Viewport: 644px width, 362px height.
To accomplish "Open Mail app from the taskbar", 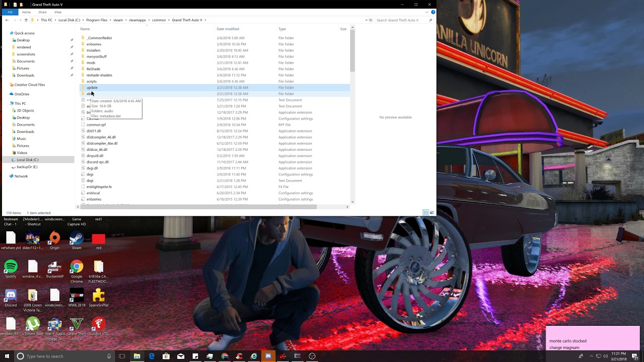I will (x=181, y=356).
